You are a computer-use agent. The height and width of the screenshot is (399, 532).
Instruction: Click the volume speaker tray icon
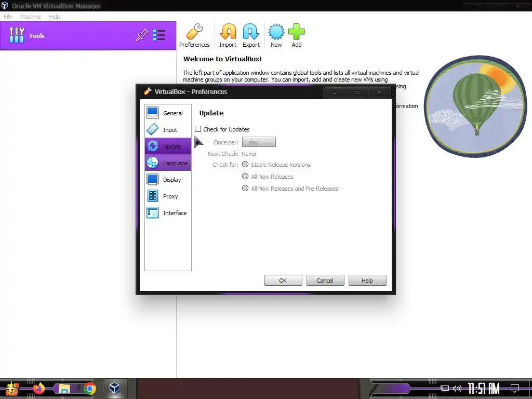pos(457,389)
